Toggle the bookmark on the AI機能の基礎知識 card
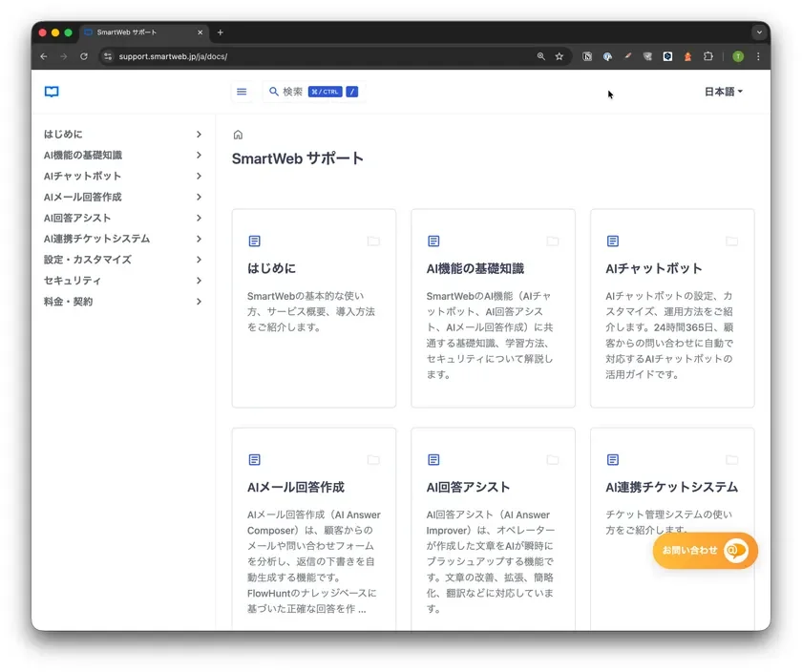This screenshot has height=672, width=802. pyautogui.click(x=552, y=241)
